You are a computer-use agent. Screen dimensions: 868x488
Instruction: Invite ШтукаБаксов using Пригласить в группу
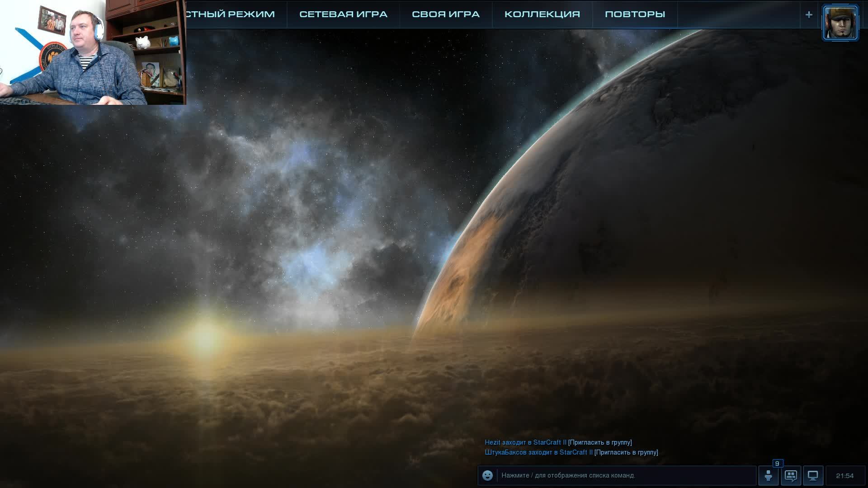tap(626, 452)
